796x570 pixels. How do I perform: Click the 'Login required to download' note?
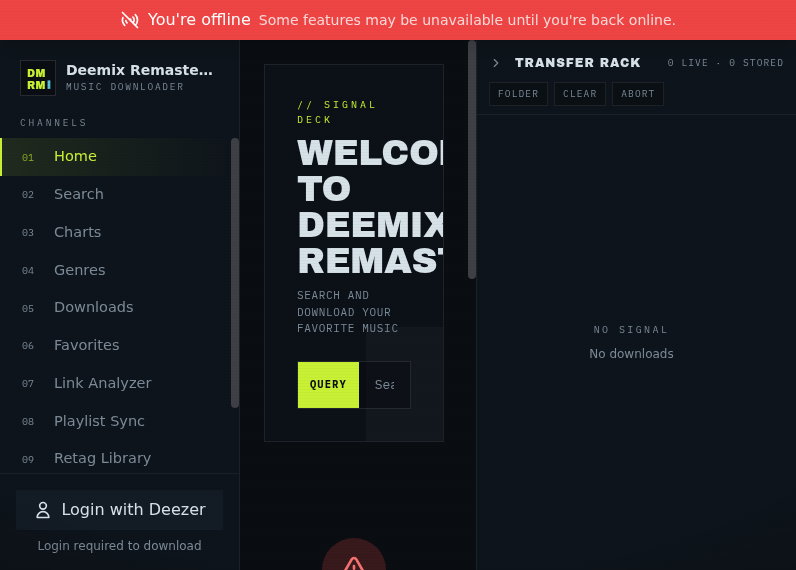119,546
